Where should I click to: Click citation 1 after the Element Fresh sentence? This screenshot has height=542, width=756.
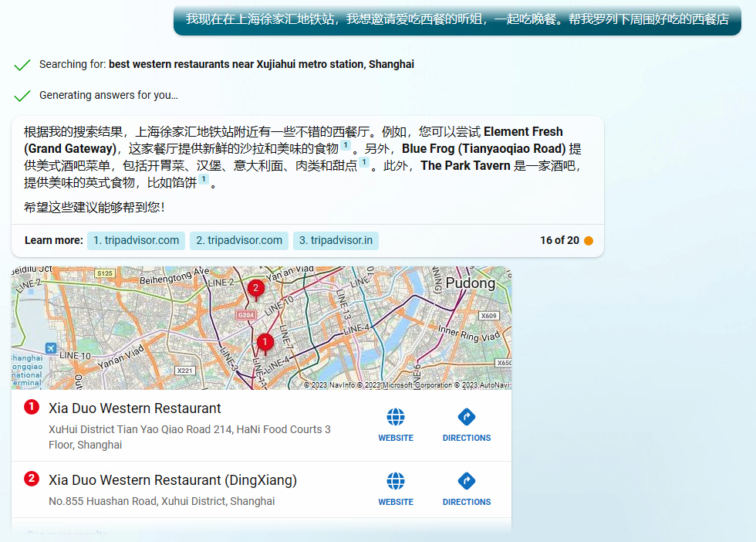pos(346,145)
